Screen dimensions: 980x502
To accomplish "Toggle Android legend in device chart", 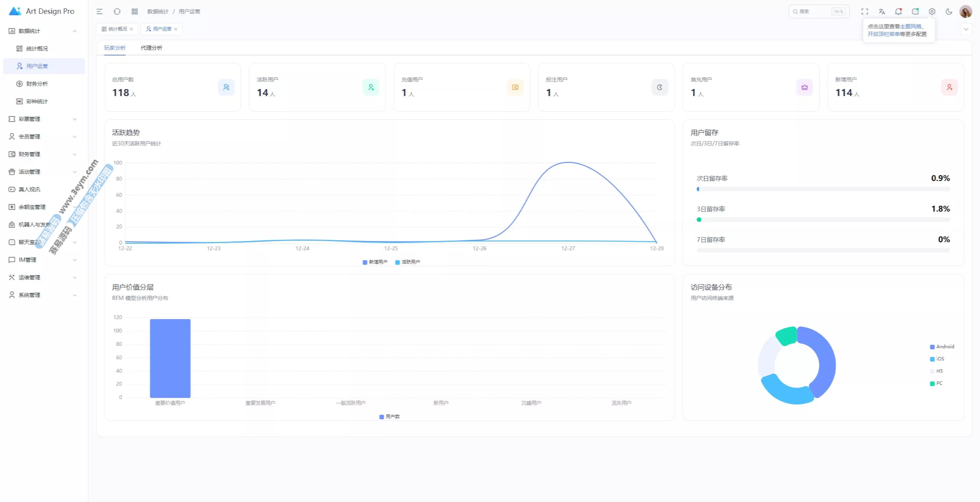I will click(x=942, y=347).
